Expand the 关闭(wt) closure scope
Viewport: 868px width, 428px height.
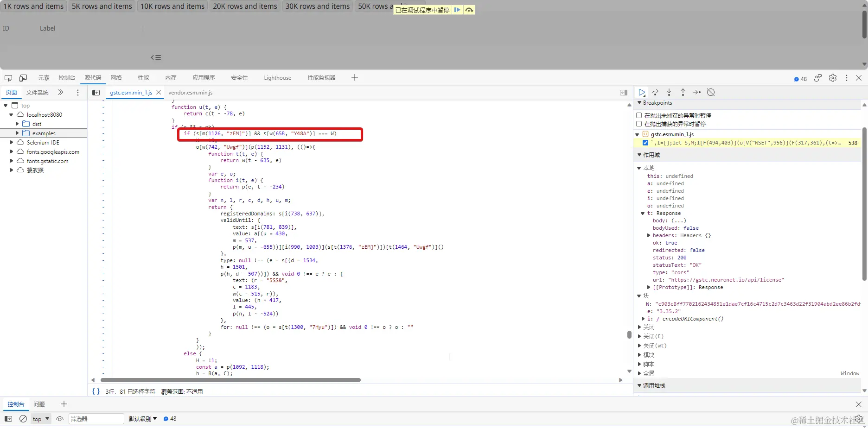[639, 346]
